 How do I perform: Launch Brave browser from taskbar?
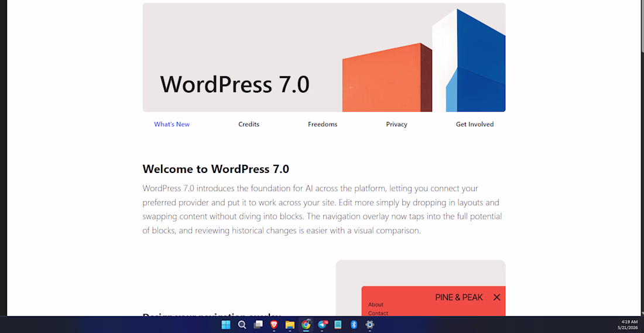[274, 325]
